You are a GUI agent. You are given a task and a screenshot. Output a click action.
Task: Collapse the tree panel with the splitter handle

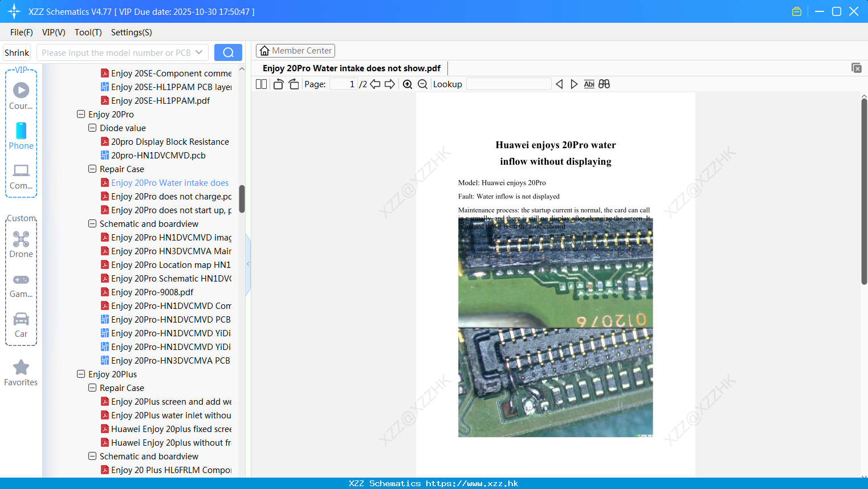248,264
